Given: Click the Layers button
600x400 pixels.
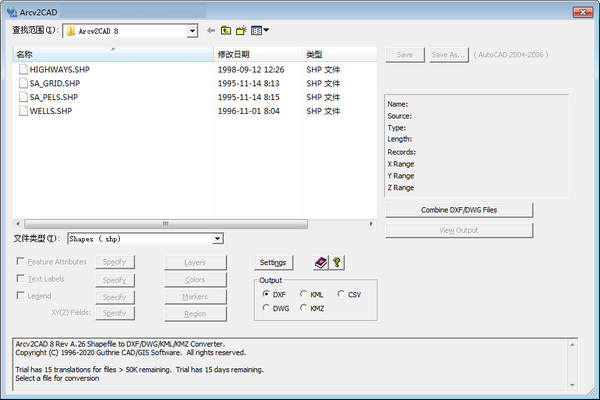Looking at the screenshot, I should tap(195, 263).
